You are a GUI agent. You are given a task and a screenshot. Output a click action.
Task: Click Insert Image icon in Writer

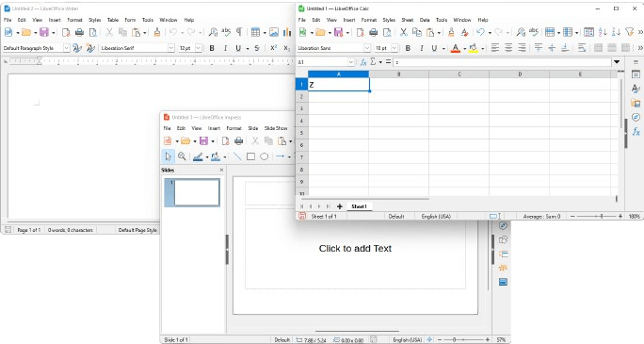[x=274, y=32]
